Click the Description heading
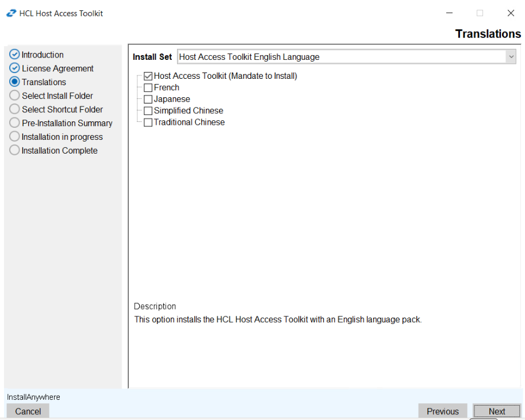525x420 pixels. click(155, 306)
